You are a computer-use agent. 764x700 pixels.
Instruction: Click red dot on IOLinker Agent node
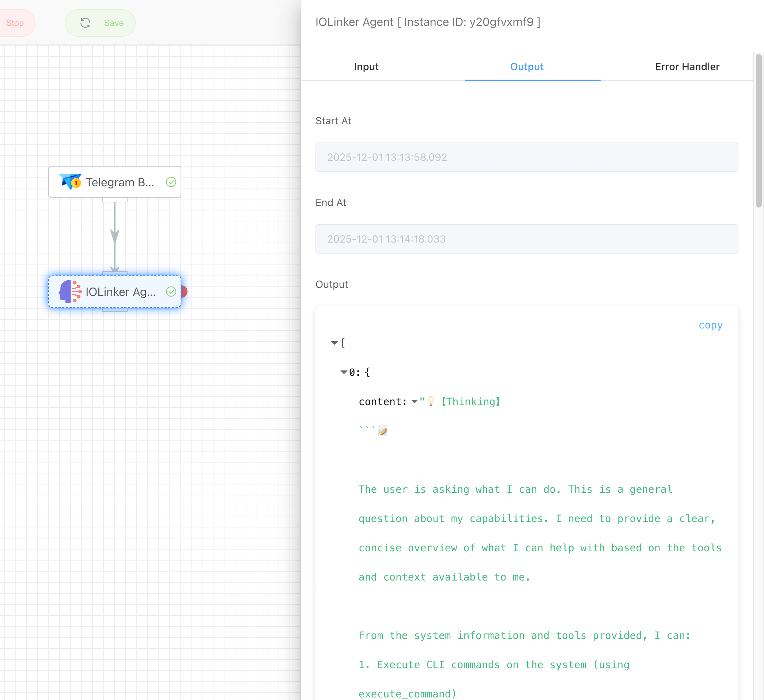pos(185,292)
